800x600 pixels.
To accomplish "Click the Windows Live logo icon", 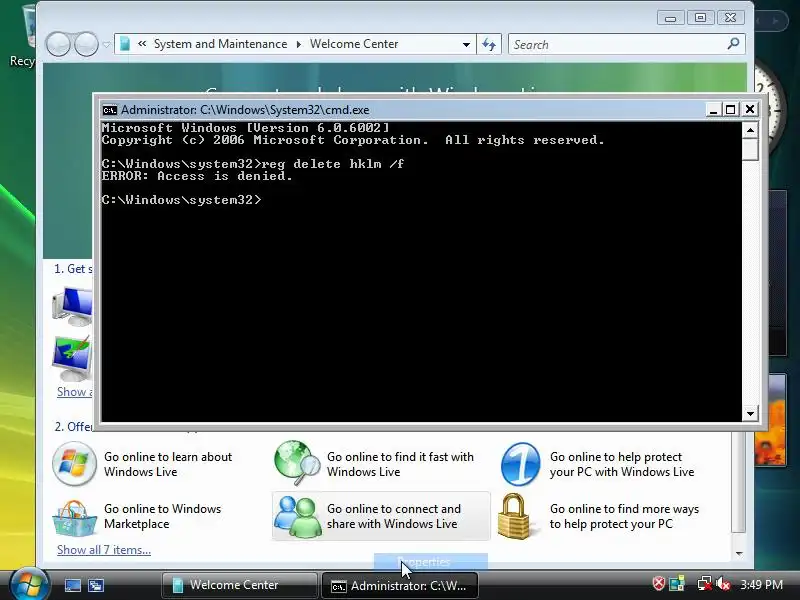I will coord(74,464).
